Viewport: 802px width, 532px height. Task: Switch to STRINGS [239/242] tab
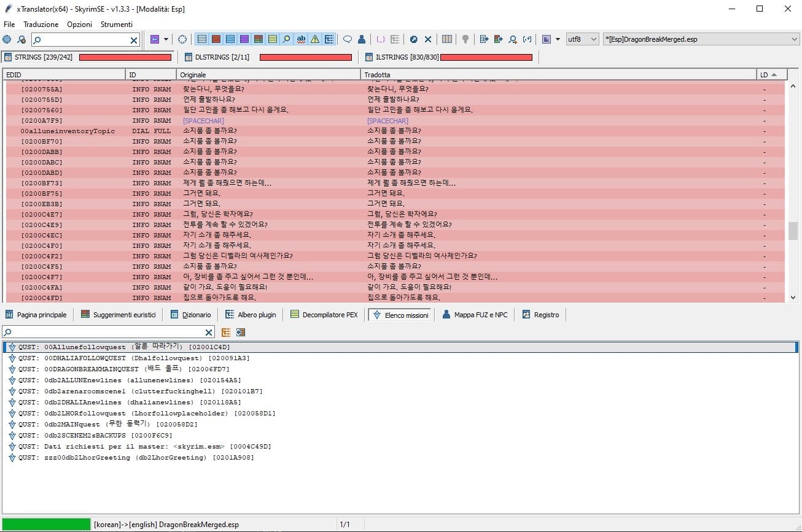(88, 57)
